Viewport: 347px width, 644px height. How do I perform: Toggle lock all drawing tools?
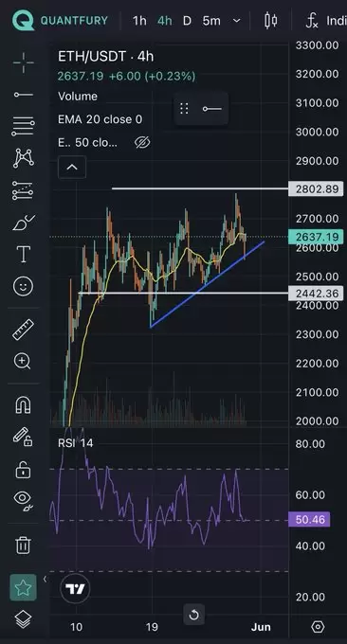[x=23, y=470]
